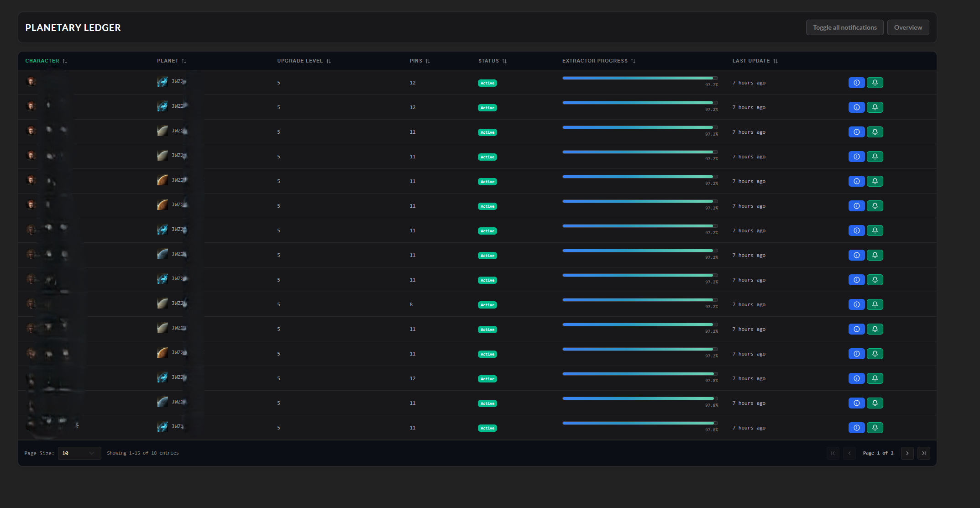Sort by Extractor Progress arrows icon
Image resolution: width=980 pixels, height=508 pixels.
[633, 61]
